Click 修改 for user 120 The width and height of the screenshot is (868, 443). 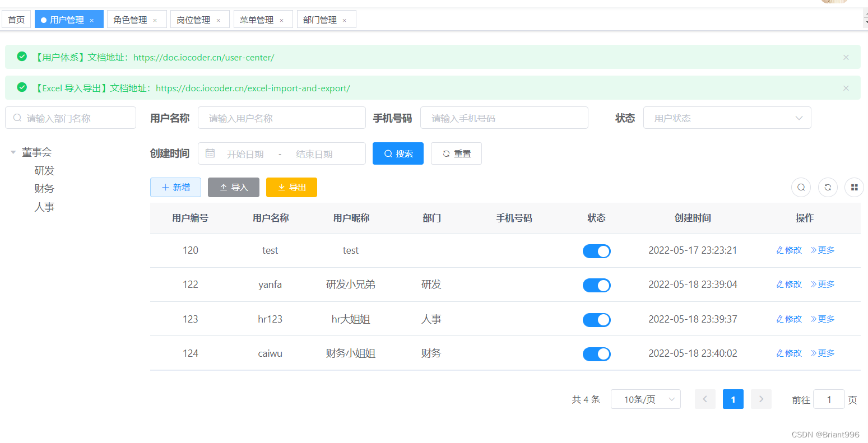(x=789, y=250)
